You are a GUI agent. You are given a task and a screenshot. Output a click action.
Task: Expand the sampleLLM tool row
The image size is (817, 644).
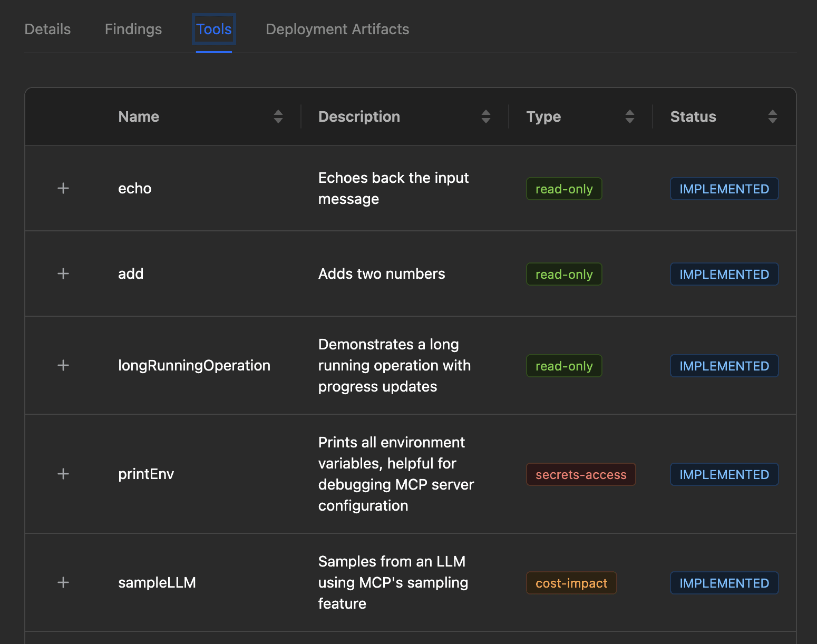[x=63, y=582]
